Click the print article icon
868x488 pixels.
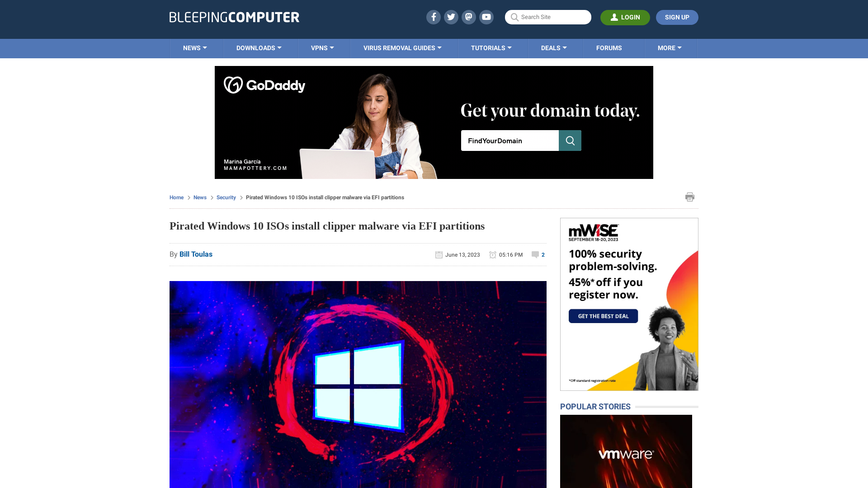pos(690,197)
